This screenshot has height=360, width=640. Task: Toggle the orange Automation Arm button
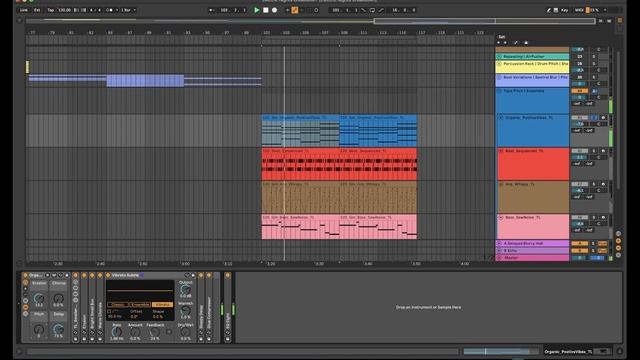point(295,10)
